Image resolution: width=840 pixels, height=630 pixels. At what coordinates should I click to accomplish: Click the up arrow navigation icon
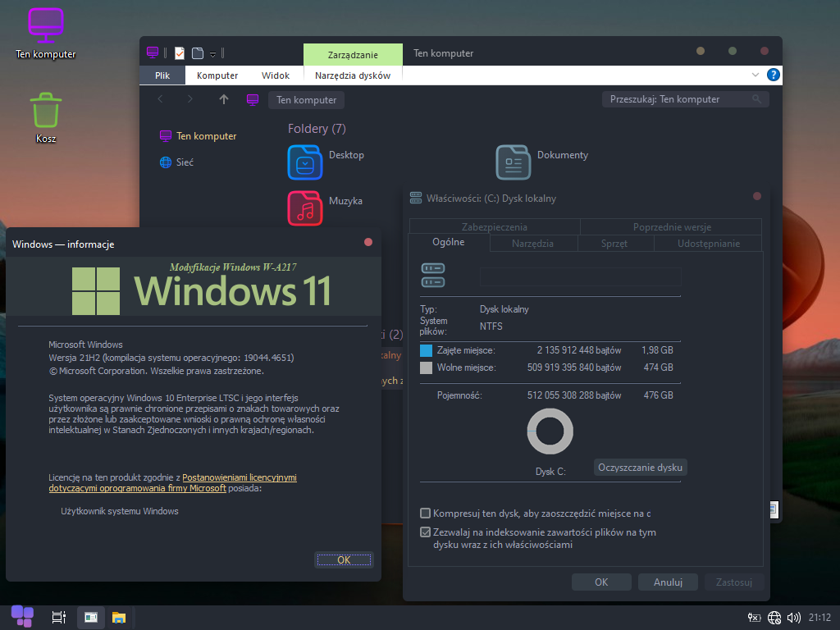click(x=223, y=99)
